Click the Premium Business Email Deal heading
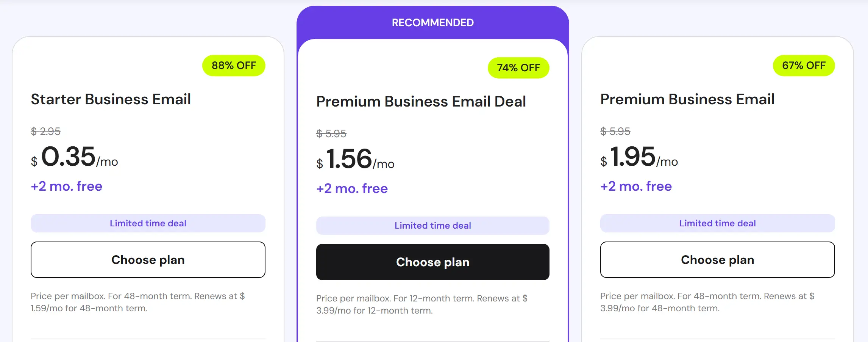This screenshot has height=342, width=868. pos(421,102)
